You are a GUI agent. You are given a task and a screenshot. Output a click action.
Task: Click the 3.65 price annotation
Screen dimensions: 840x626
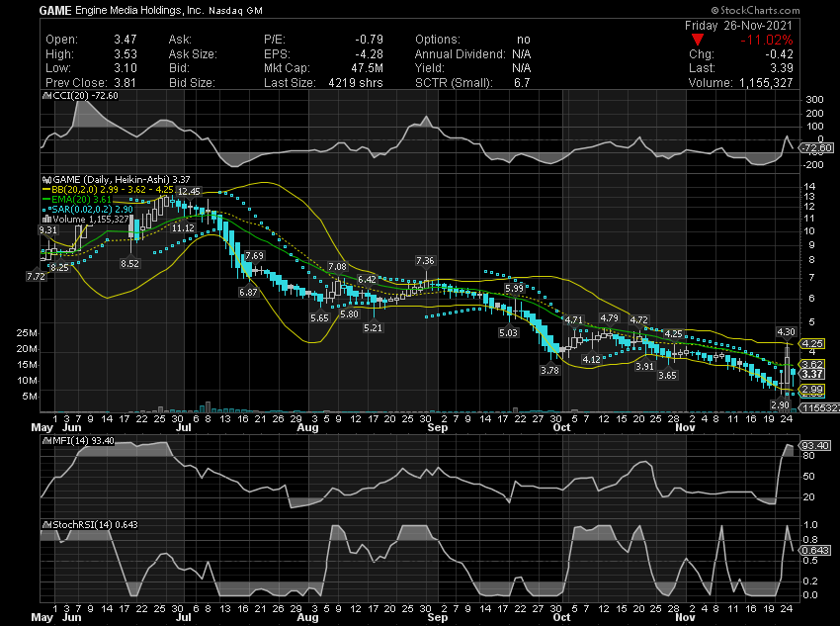(x=667, y=375)
